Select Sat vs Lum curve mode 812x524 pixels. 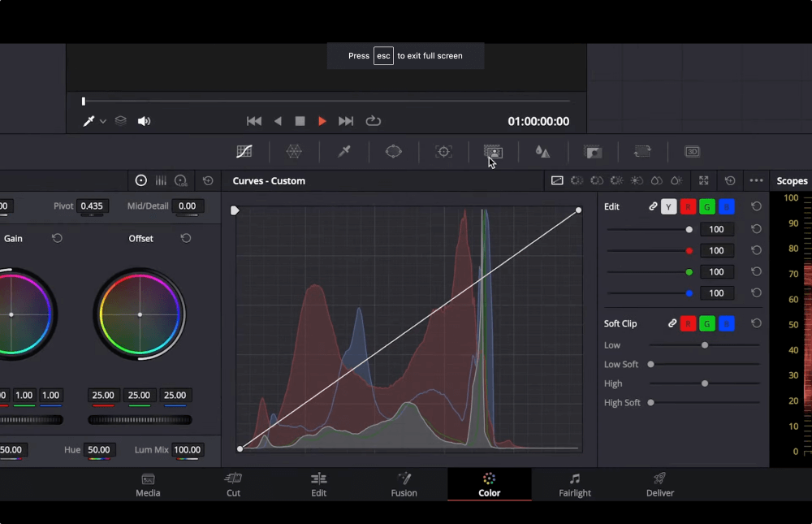click(676, 180)
